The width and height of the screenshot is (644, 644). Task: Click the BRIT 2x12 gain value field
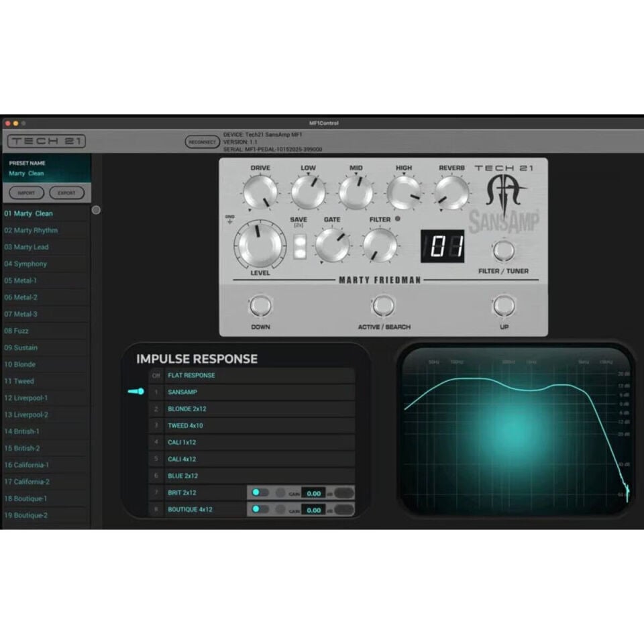[x=314, y=493]
